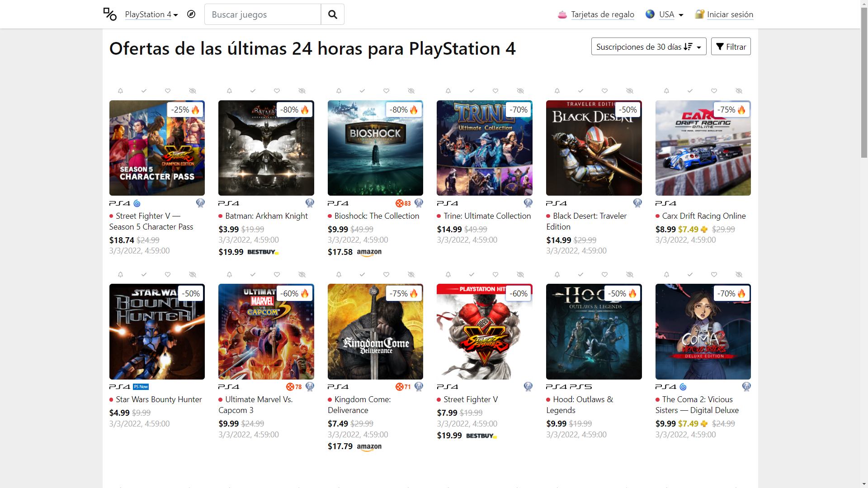868x488 pixels.
Task: Click the magnifier search button
Action: click(333, 14)
